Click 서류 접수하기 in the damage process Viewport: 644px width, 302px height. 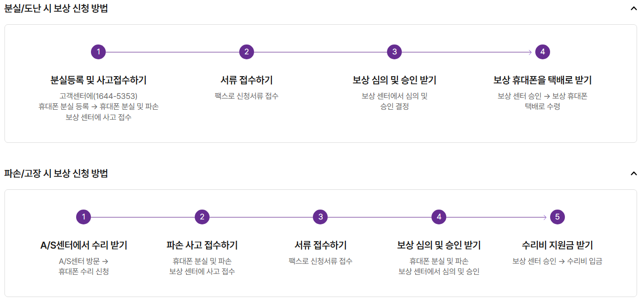click(321, 244)
